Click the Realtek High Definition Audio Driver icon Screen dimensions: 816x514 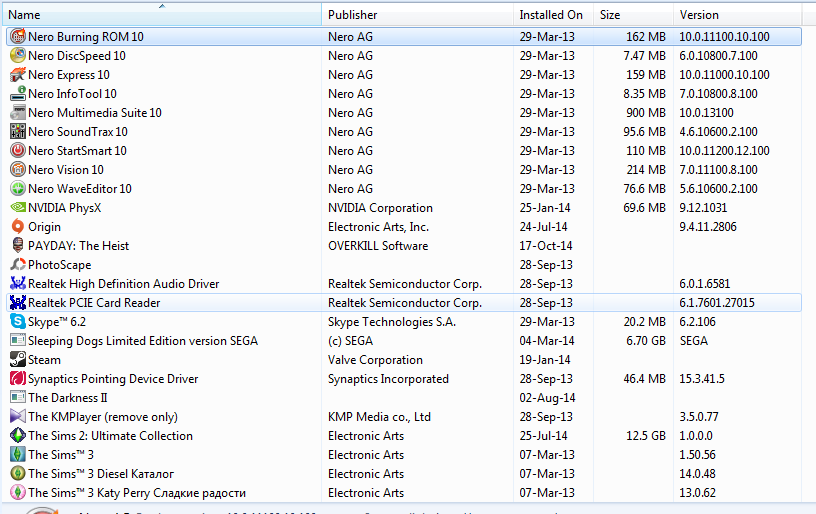point(17,283)
